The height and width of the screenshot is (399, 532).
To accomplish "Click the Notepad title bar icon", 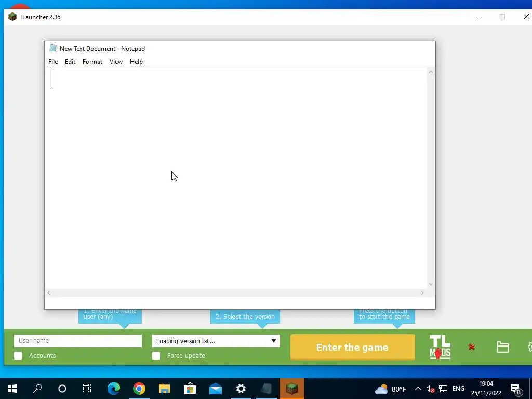I will pyautogui.click(x=53, y=48).
